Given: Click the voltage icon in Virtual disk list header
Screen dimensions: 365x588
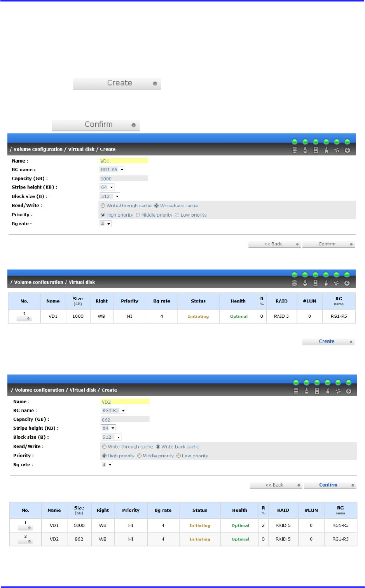Looking at the screenshot, I should pos(315,283).
